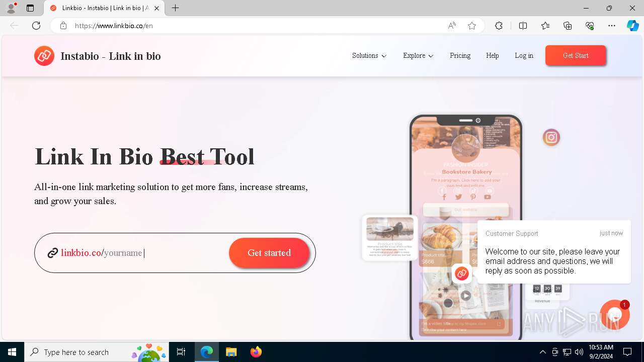Viewport: 644px width, 362px height.
Task: Click the Get Start button
Action: pos(576,55)
